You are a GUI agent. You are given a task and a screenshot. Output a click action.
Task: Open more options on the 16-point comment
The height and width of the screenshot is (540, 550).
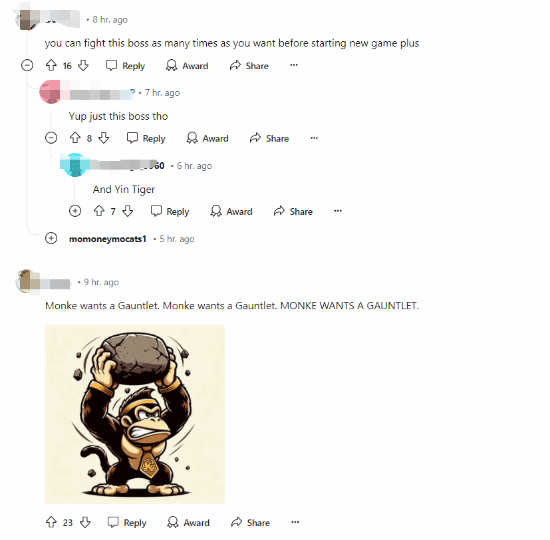pyautogui.click(x=294, y=65)
